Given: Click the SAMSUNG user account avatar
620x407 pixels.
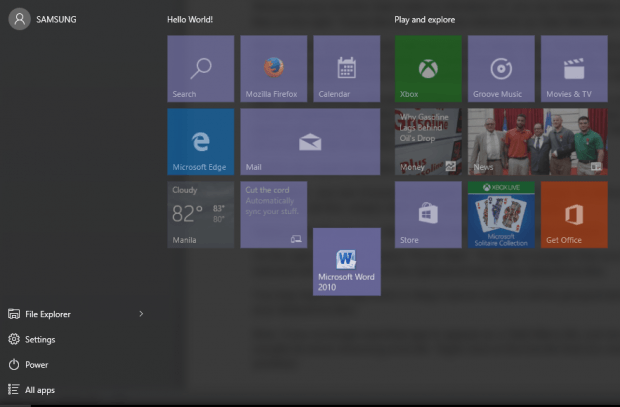Looking at the screenshot, I should coord(19,19).
